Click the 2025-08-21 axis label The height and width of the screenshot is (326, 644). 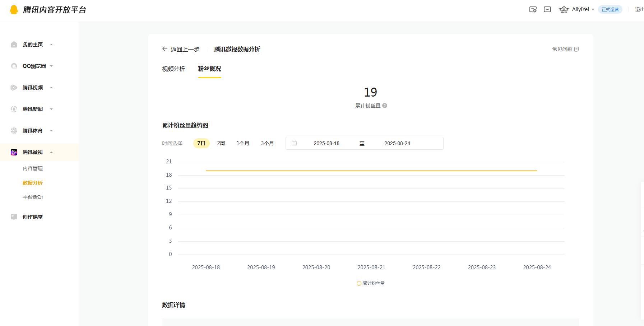click(371, 267)
